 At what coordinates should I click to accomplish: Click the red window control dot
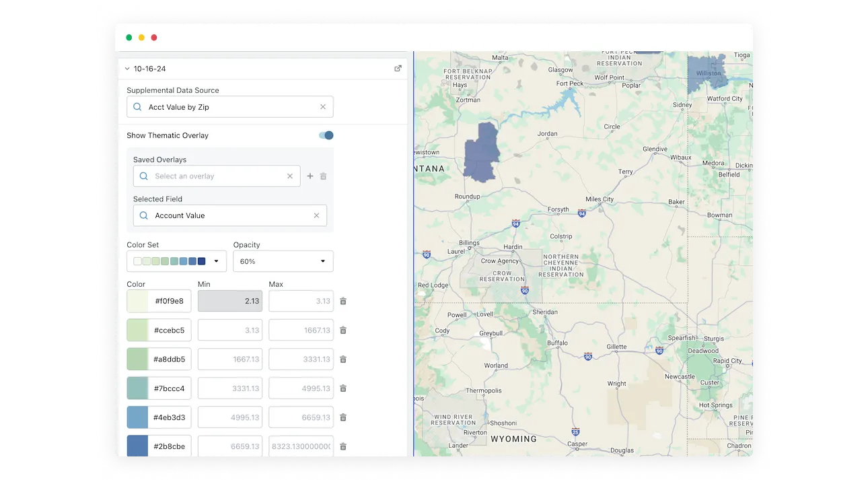tap(154, 38)
